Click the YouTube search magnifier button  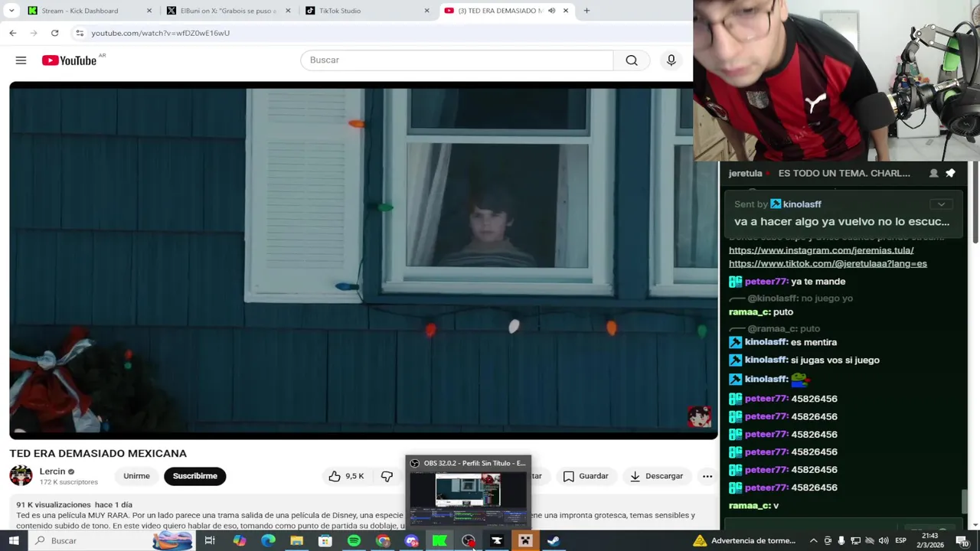632,60
